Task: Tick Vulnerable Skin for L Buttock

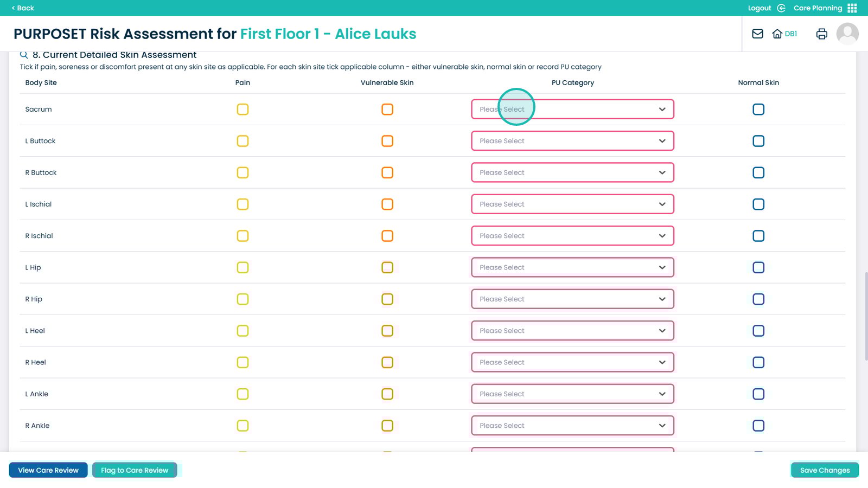Action: point(387,141)
